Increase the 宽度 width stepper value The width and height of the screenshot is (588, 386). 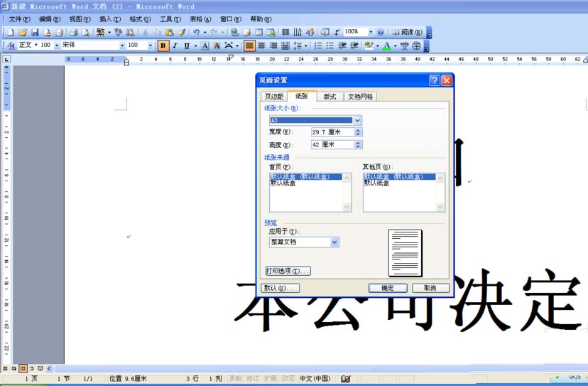click(358, 130)
